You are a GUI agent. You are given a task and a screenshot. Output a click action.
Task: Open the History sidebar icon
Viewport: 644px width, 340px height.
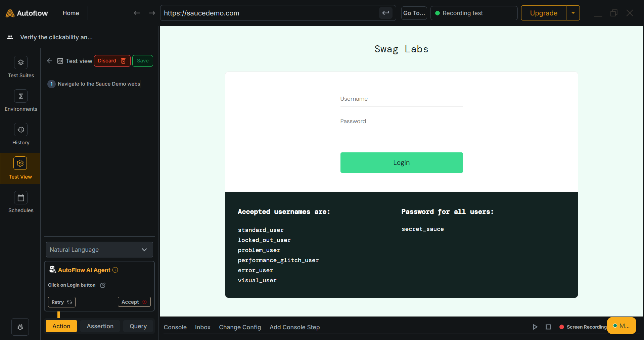[21, 130]
